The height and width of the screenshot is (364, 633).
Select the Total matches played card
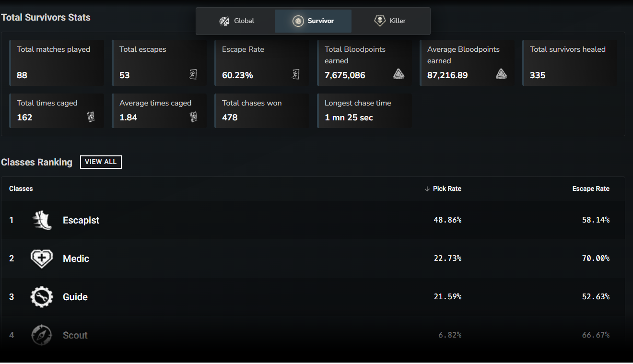click(57, 63)
